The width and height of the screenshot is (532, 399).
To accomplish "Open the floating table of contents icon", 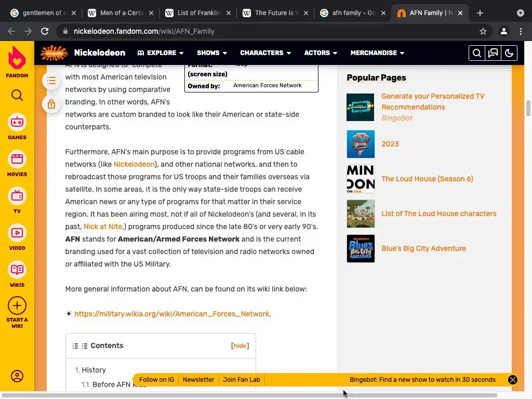I will click(51, 81).
